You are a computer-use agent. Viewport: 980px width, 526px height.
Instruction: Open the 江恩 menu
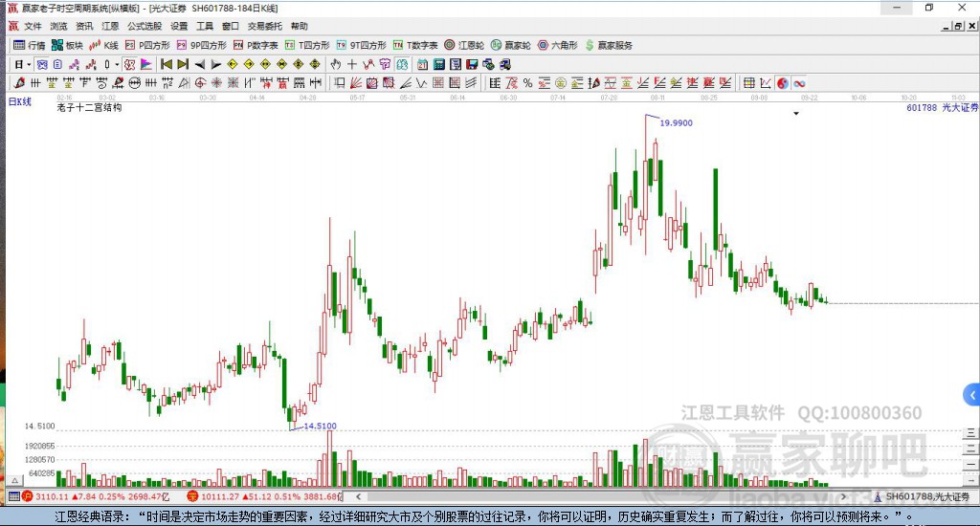click(110, 26)
